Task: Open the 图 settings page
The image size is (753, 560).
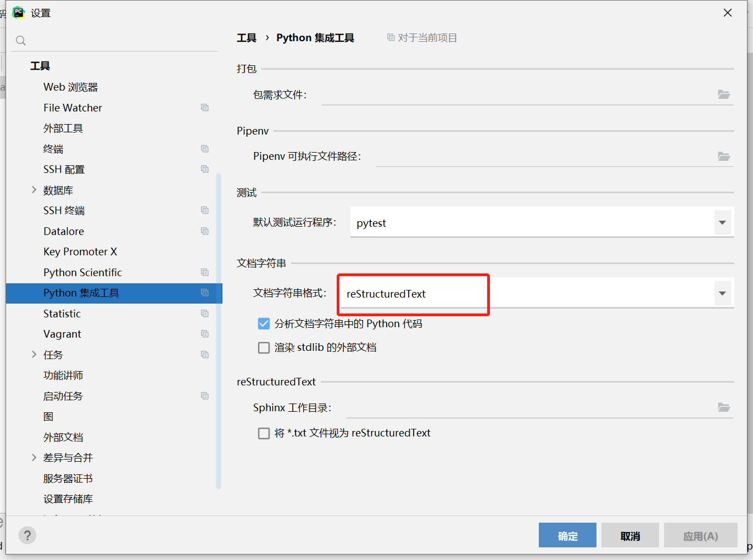Action: (48, 416)
